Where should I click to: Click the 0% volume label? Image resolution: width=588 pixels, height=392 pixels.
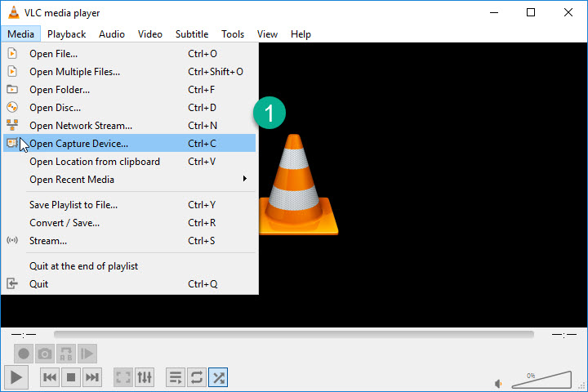point(531,376)
